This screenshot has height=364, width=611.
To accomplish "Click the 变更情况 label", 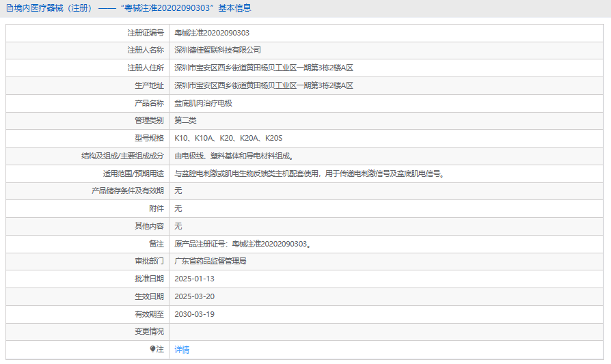I will [x=149, y=332].
